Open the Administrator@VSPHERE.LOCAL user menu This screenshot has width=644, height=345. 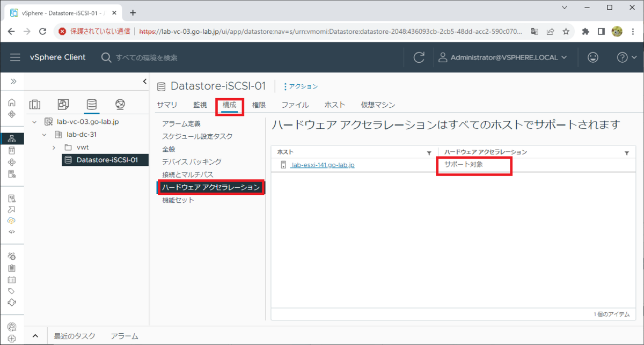pyautogui.click(x=503, y=57)
